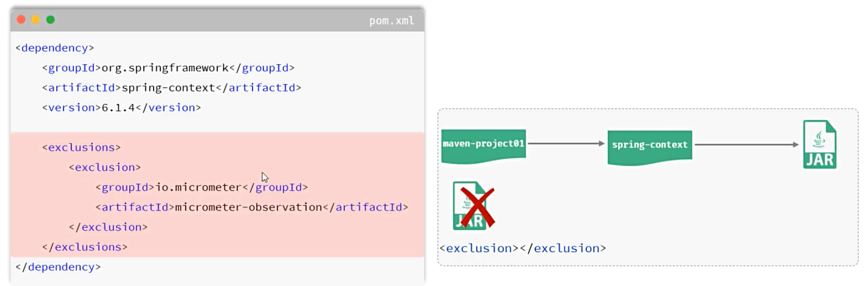Screen dimensions: 868x286
Task: Click the version 6.1.4 line
Action: tap(122, 108)
